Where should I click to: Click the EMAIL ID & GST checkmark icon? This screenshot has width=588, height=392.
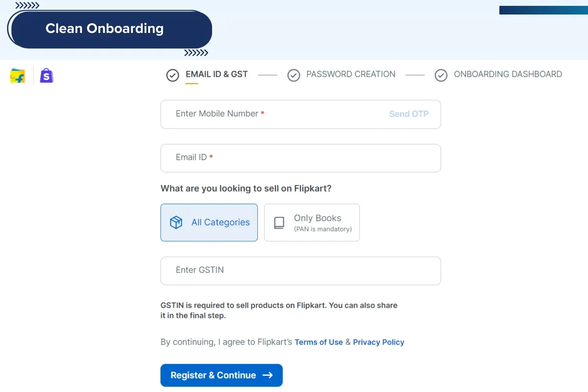click(x=172, y=75)
